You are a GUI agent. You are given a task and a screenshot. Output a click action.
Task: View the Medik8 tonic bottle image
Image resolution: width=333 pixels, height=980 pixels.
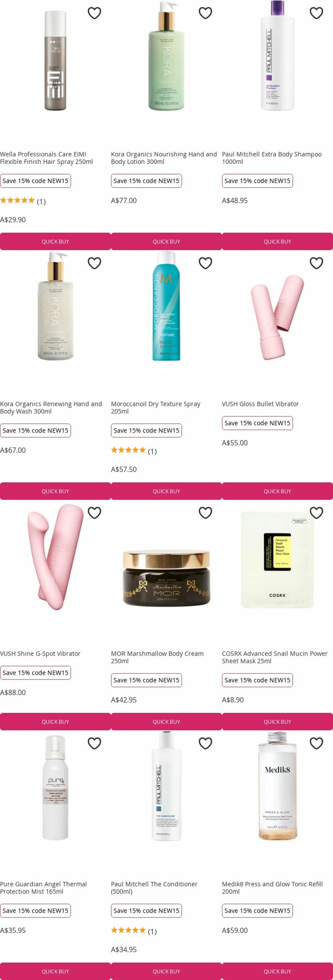click(x=277, y=785)
